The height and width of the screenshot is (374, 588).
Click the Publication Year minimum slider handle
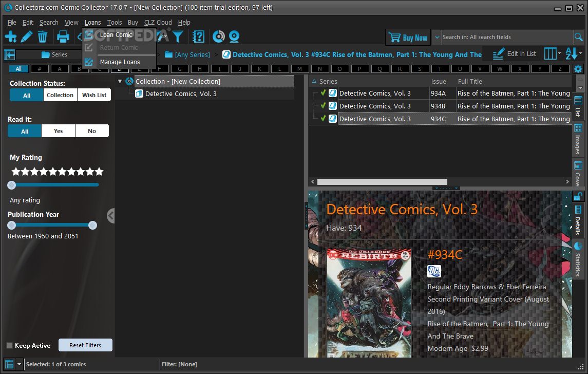click(12, 225)
